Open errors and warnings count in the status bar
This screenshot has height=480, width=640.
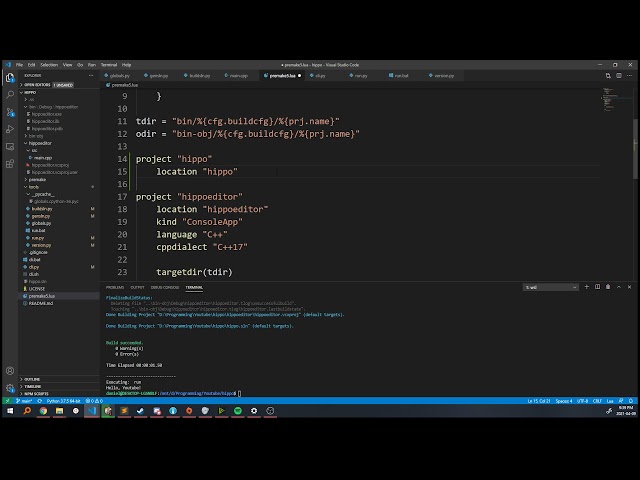tap(94, 401)
